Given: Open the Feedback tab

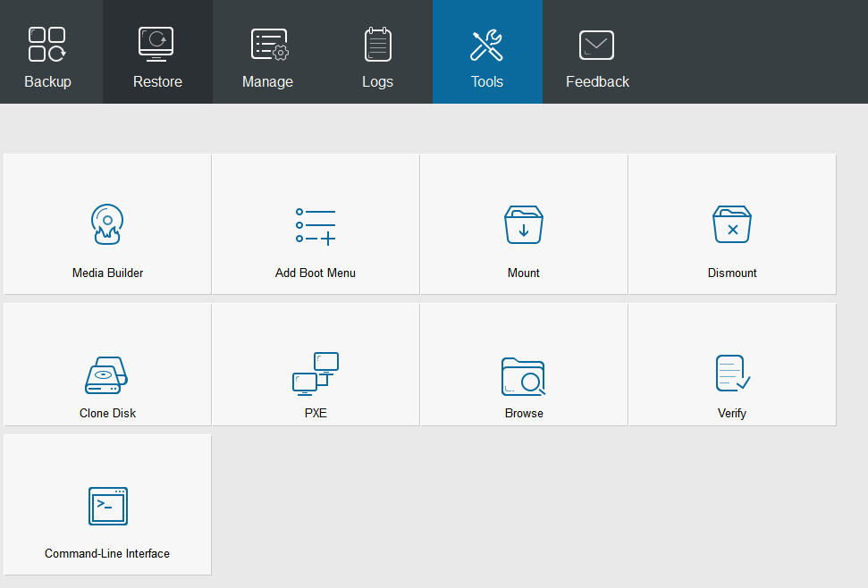Looking at the screenshot, I should pos(597,52).
